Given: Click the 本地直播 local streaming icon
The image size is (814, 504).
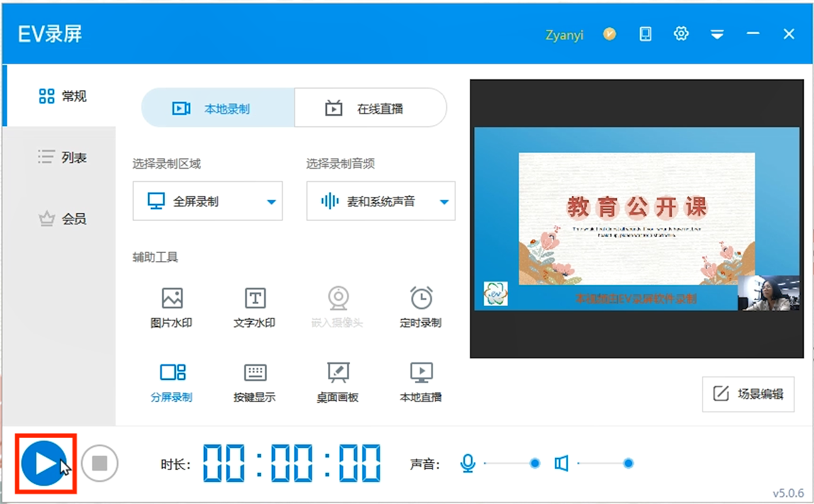Looking at the screenshot, I should click(x=420, y=381).
